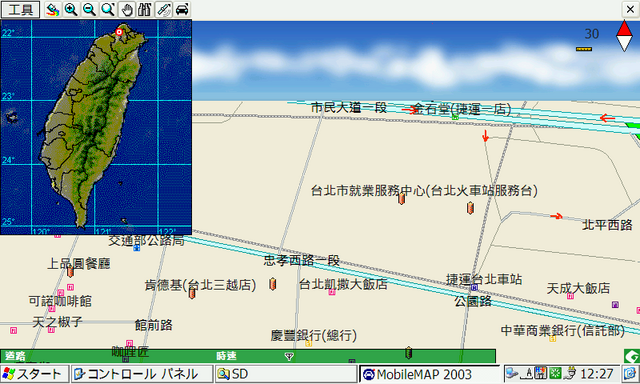This screenshot has width=640, height=384.
Task: Click the north compass arrow
Action: click(x=624, y=36)
